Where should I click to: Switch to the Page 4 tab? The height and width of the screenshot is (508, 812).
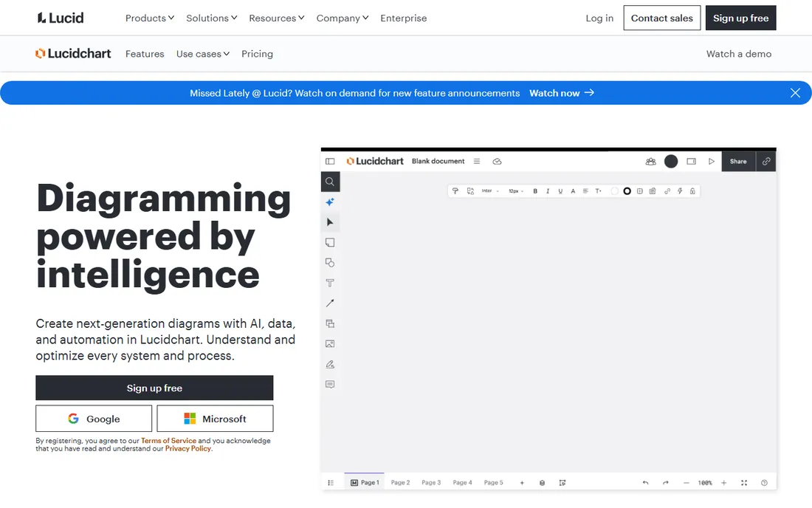(x=462, y=483)
